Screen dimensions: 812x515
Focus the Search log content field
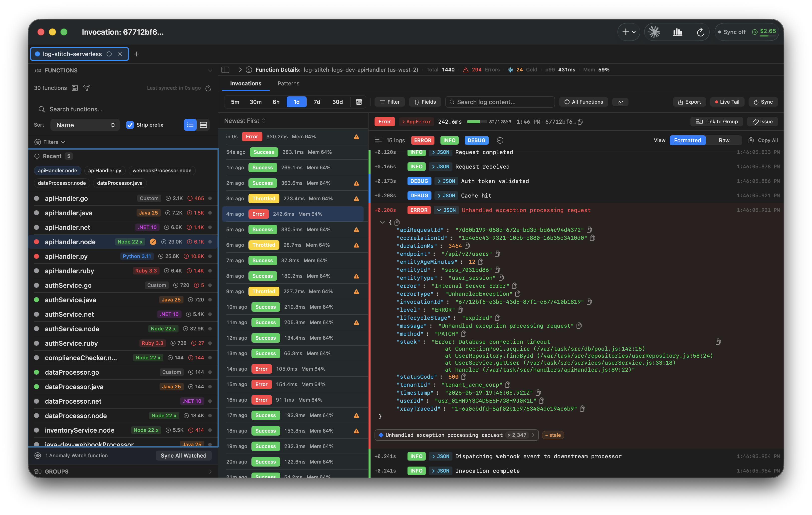(500, 102)
